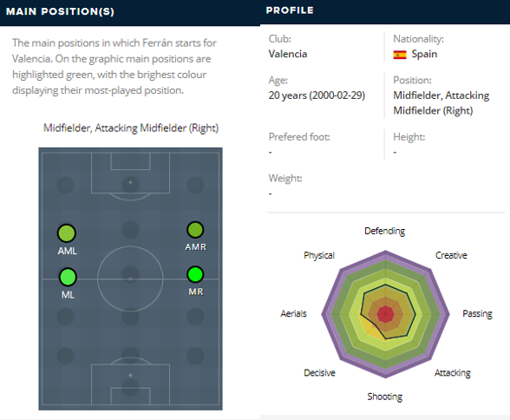Select the Creative radar axis label
The width and height of the screenshot is (510, 420).
coord(451,255)
